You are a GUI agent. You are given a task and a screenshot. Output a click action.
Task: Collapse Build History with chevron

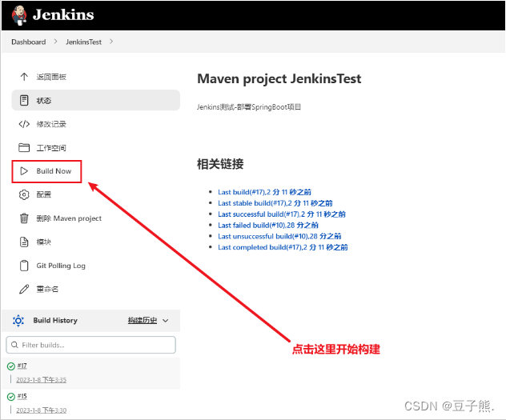[x=166, y=321]
